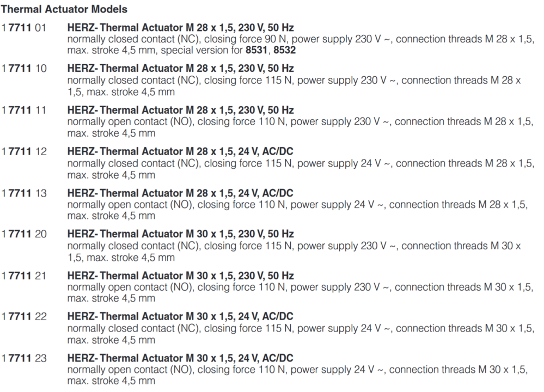Pick order number 1 7711 12
This screenshot has width=544, height=392.
[x=24, y=151]
